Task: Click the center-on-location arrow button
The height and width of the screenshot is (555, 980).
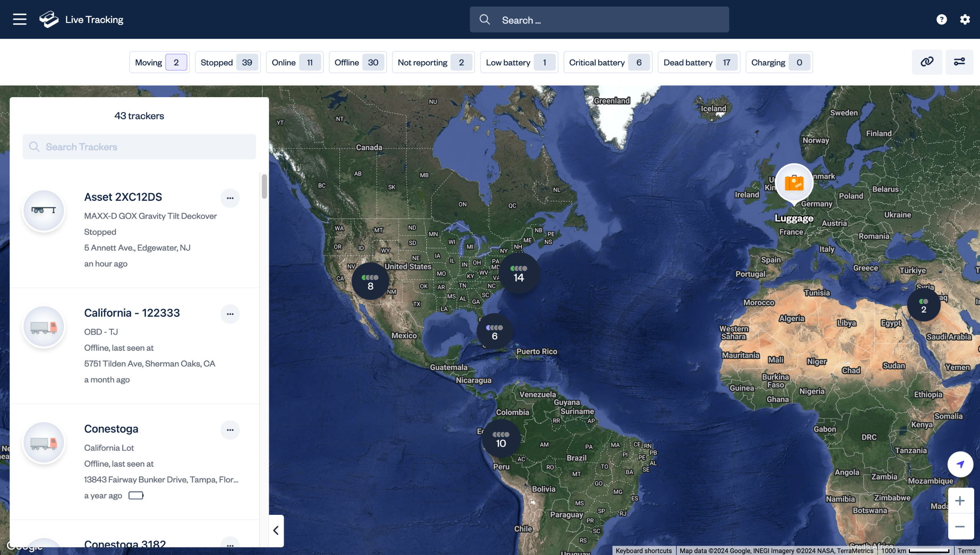Action: click(x=960, y=464)
